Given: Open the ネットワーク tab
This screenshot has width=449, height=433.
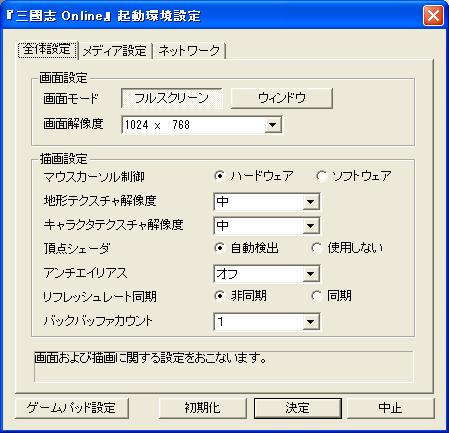Looking at the screenshot, I should click(189, 51).
